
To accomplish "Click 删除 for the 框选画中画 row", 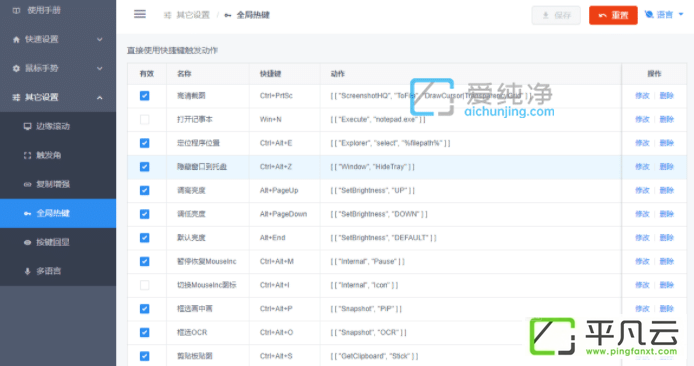I will [667, 309].
